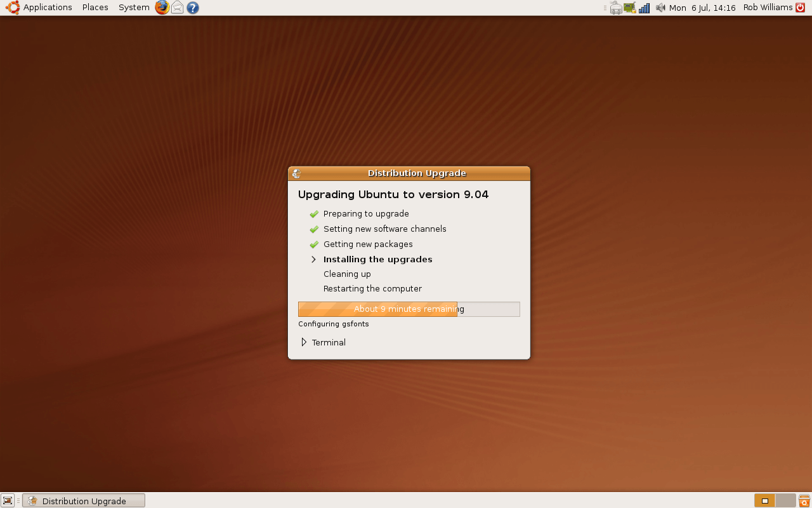
Task: Click the arrow beside 'Installing the upgrades'
Action: (313, 260)
